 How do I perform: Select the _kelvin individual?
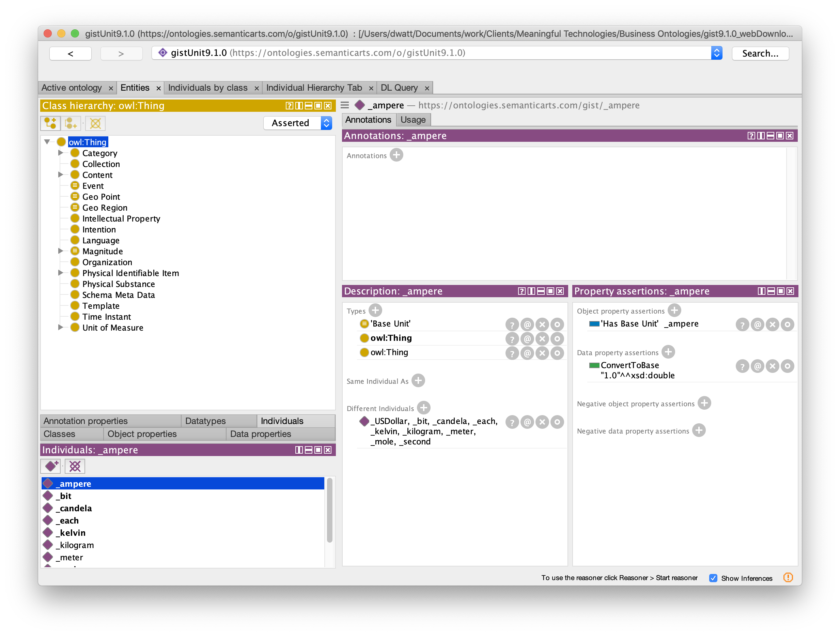[x=70, y=533]
